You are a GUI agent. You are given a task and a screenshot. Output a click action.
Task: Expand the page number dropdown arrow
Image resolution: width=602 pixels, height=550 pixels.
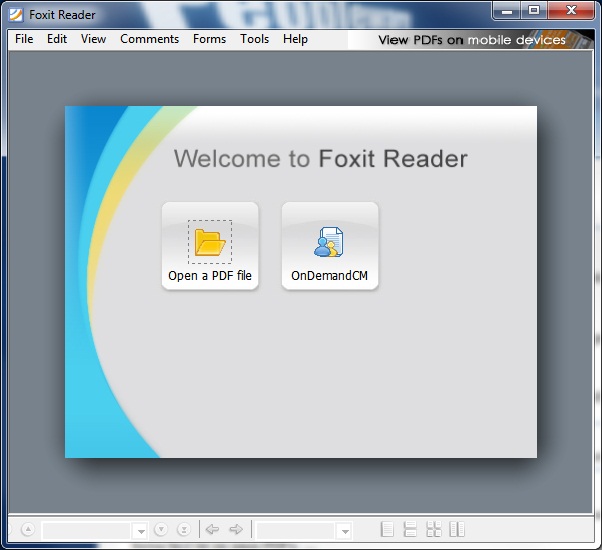click(x=141, y=531)
